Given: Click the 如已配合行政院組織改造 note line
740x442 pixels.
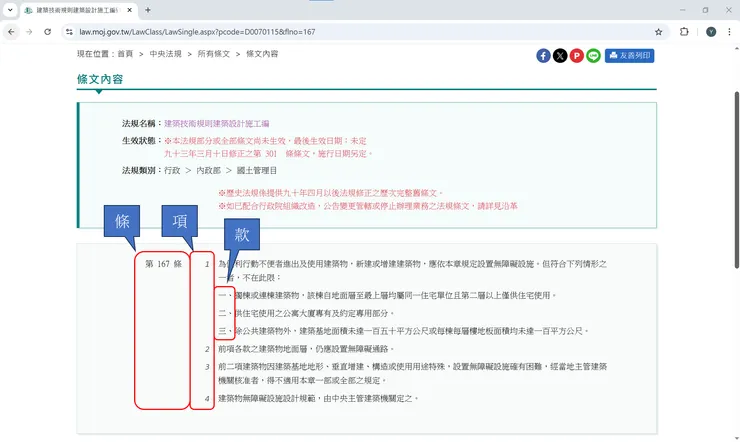Looking at the screenshot, I should 368,206.
